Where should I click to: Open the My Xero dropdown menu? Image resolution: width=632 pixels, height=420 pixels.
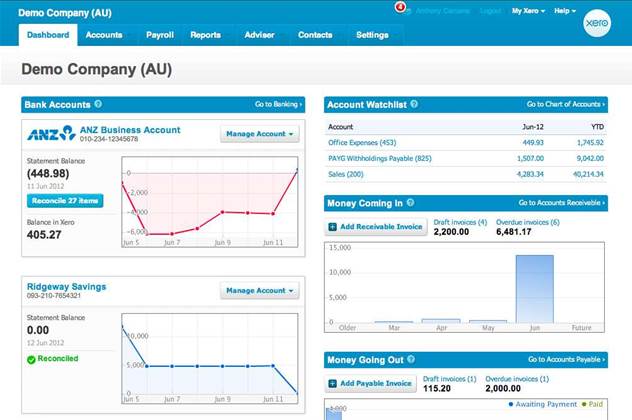tap(528, 11)
